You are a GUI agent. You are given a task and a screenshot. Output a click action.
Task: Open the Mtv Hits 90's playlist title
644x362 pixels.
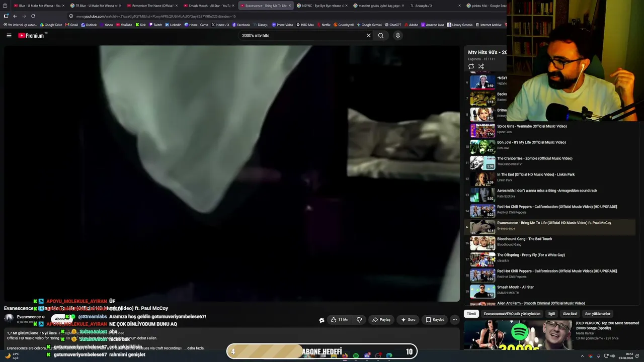[x=487, y=52]
